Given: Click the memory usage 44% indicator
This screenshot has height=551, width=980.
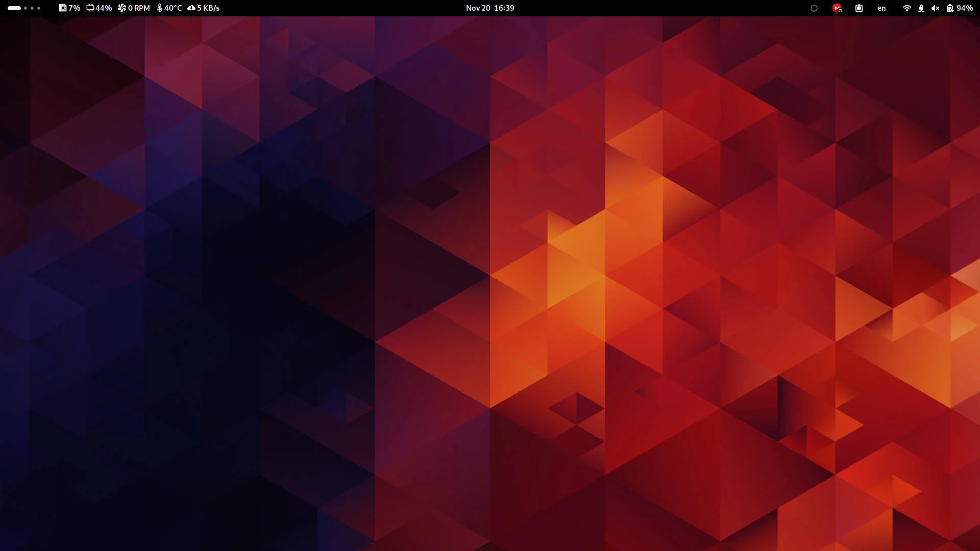Looking at the screenshot, I should click(x=99, y=8).
